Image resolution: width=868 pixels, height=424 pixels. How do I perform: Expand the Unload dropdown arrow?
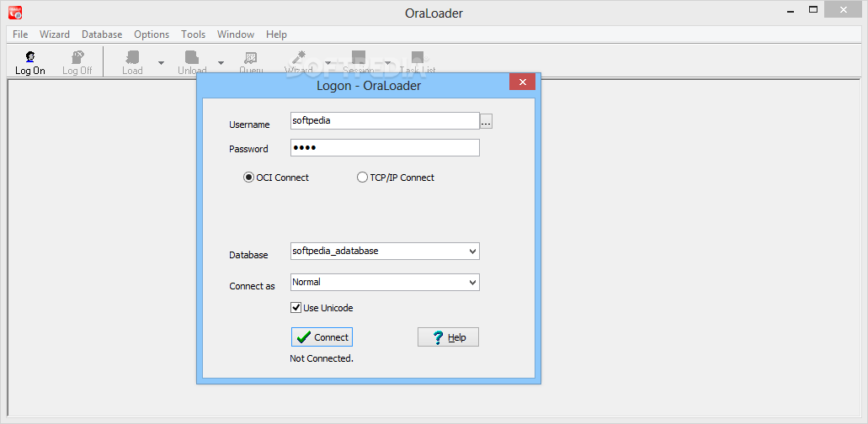tap(221, 62)
